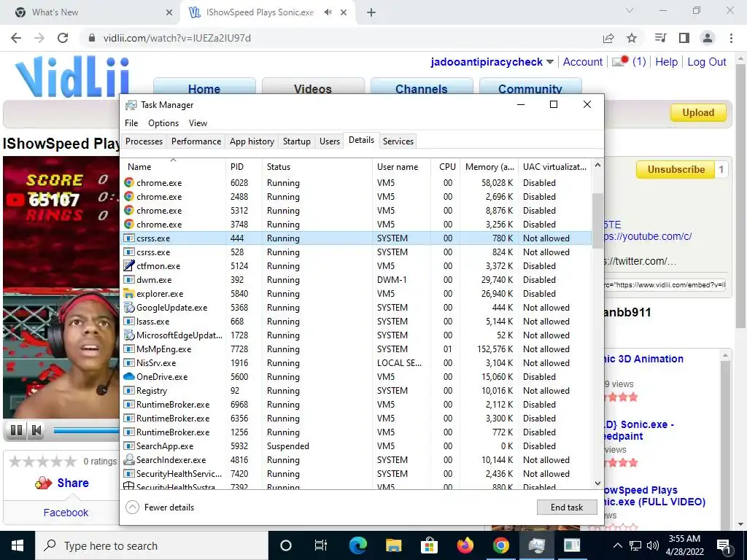Open the Chrome profile avatar

pyautogui.click(x=708, y=38)
